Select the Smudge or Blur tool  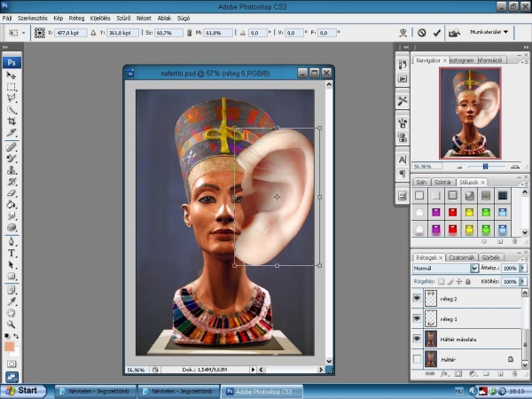pos(12,215)
